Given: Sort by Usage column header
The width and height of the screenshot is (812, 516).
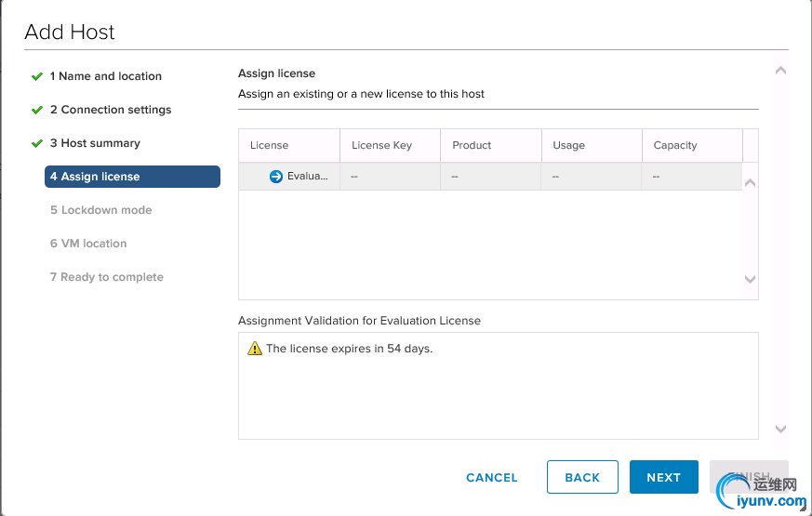Looking at the screenshot, I should (568, 145).
